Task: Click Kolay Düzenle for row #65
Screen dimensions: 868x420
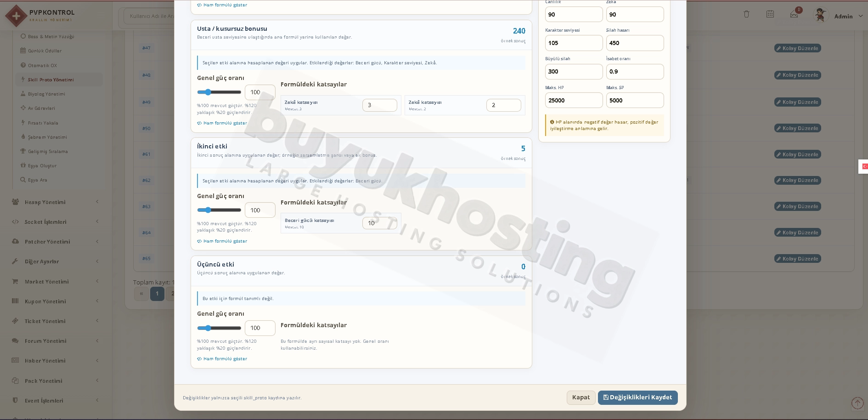Action: click(x=798, y=259)
